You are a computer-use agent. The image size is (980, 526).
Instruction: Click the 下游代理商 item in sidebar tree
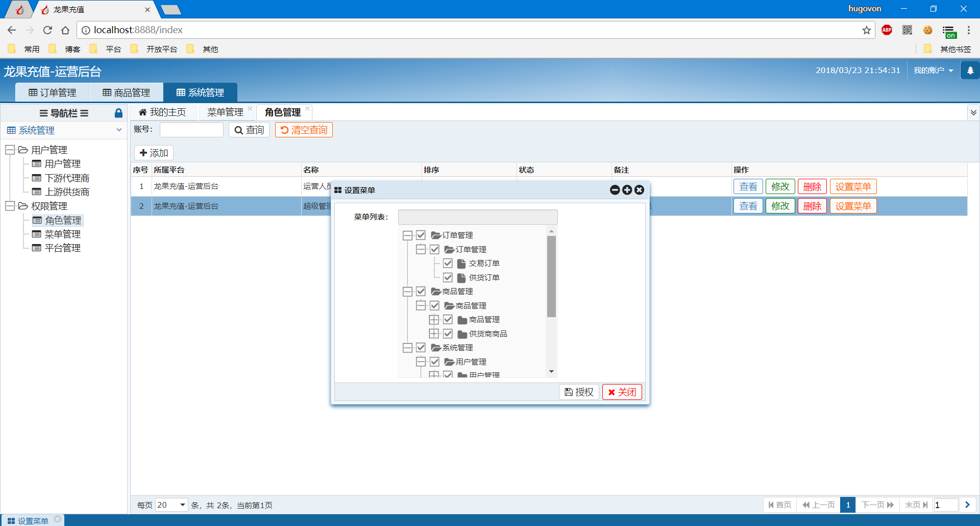click(x=67, y=178)
